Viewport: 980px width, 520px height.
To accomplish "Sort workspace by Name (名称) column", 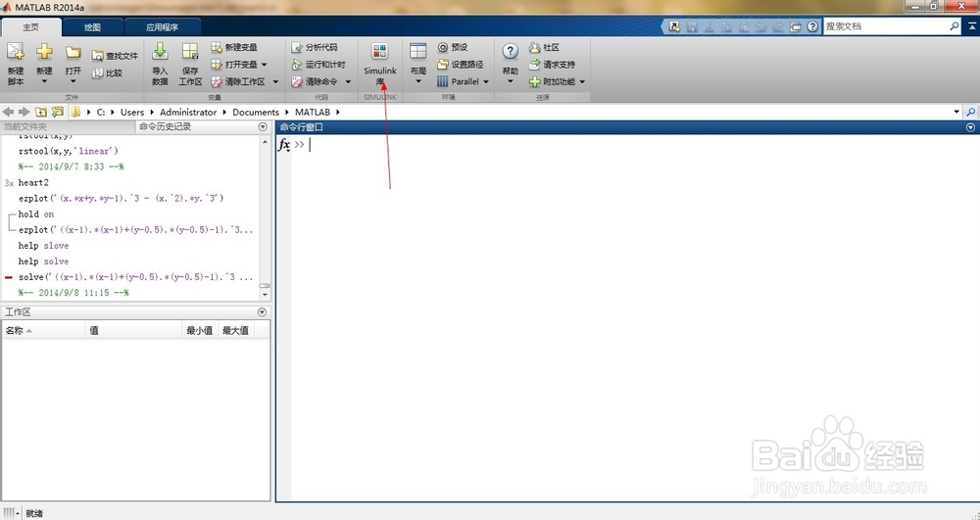I will point(43,331).
